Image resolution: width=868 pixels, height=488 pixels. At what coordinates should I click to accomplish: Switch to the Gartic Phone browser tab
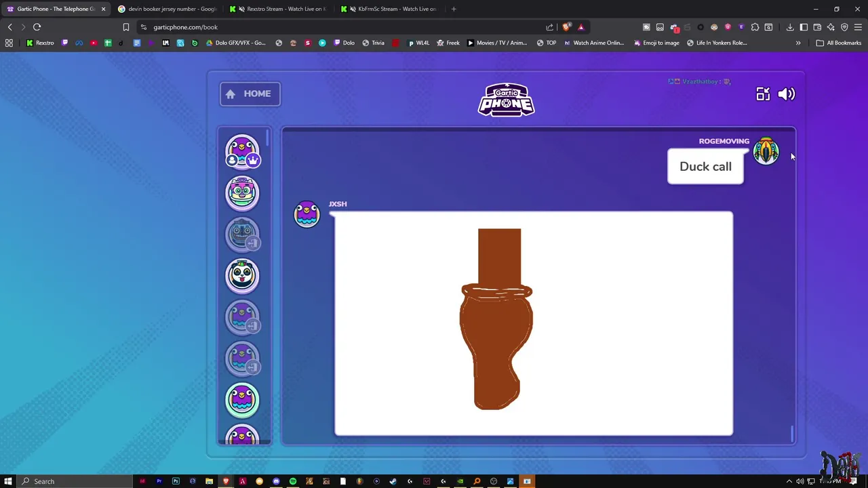[56, 9]
